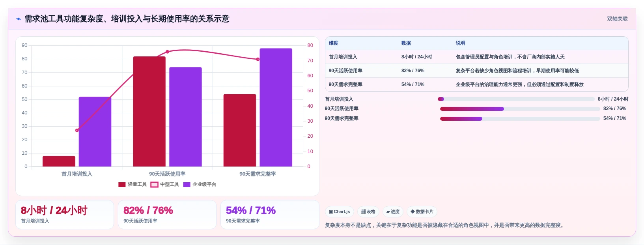The height and width of the screenshot is (245, 644).
Task: Click the 90天需求完整率 progress bar
Action: pyautogui.click(x=520, y=119)
